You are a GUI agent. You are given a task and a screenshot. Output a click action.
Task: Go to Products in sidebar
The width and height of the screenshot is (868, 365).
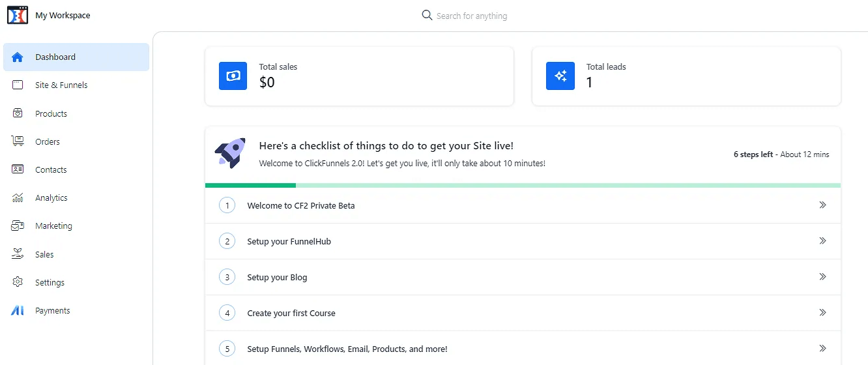coord(76,113)
